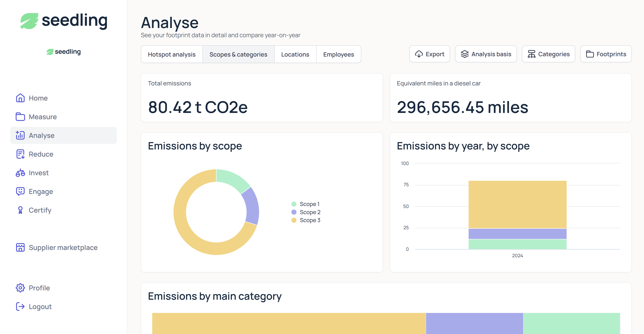Open the Employees tab
The height and width of the screenshot is (334, 644).
point(338,54)
